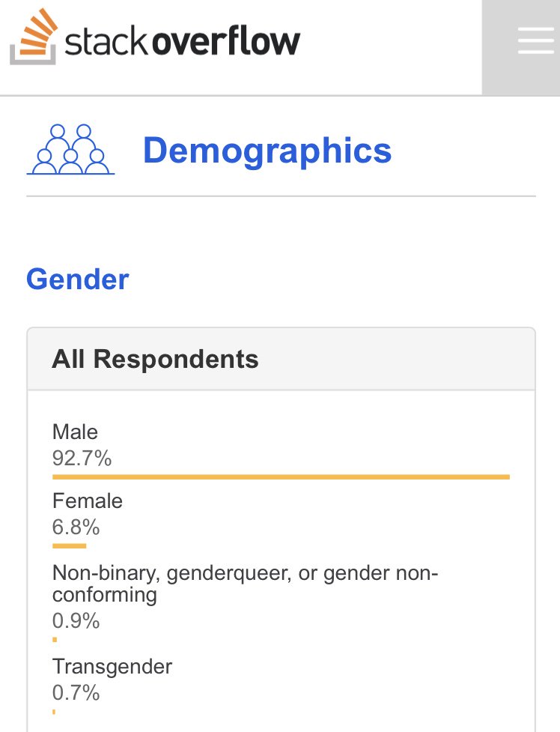Open the Demographics section heading
Screen dimensions: 560x732
click(x=267, y=151)
